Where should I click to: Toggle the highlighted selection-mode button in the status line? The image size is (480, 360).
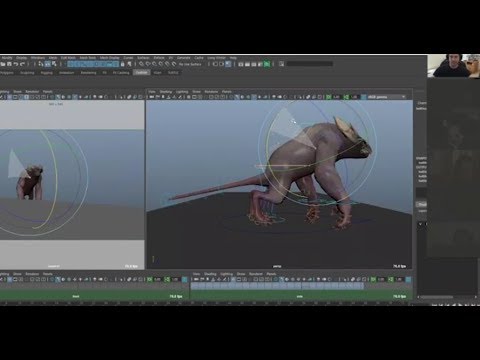(x=48, y=64)
